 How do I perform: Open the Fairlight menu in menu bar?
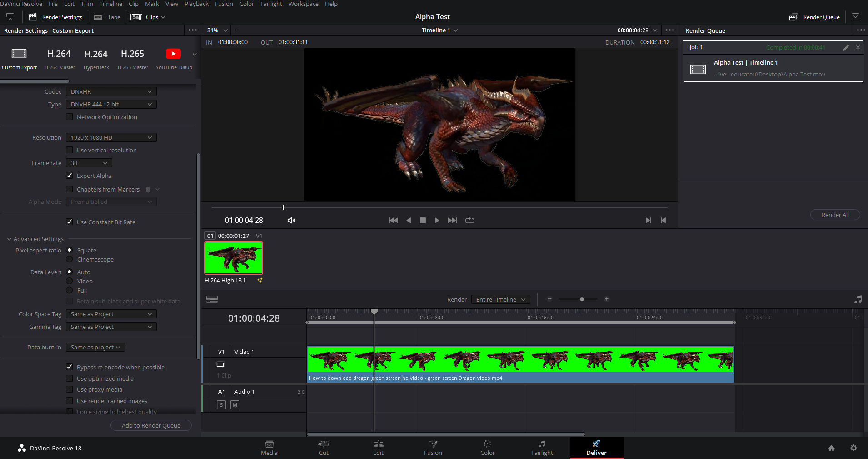click(x=271, y=4)
